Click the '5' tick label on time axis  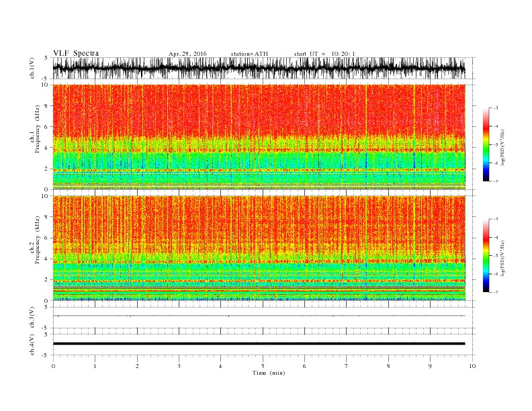click(263, 366)
